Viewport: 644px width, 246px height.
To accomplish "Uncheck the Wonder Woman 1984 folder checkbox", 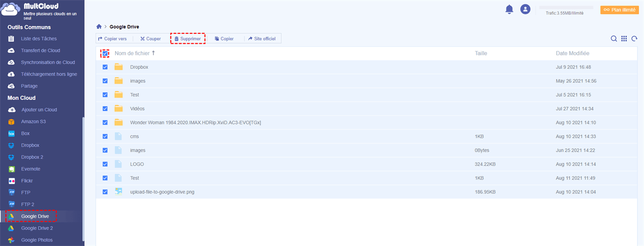I will (x=105, y=123).
